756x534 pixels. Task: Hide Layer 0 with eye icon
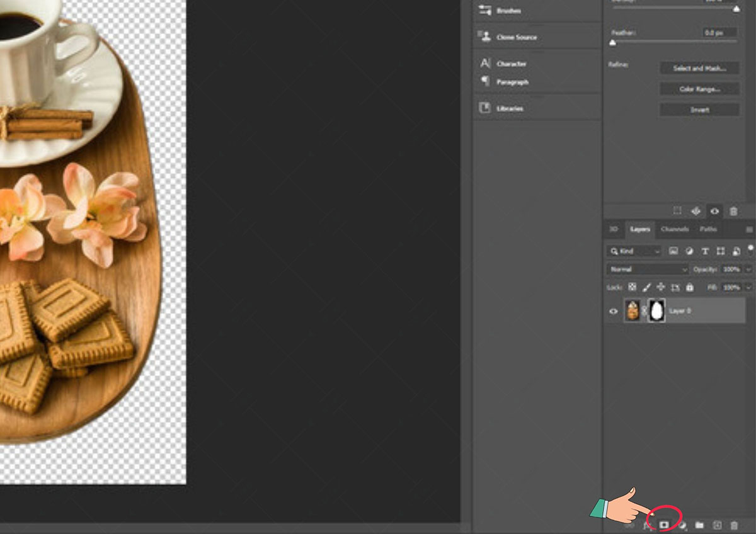pyautogui.click(x=613, y=310)
